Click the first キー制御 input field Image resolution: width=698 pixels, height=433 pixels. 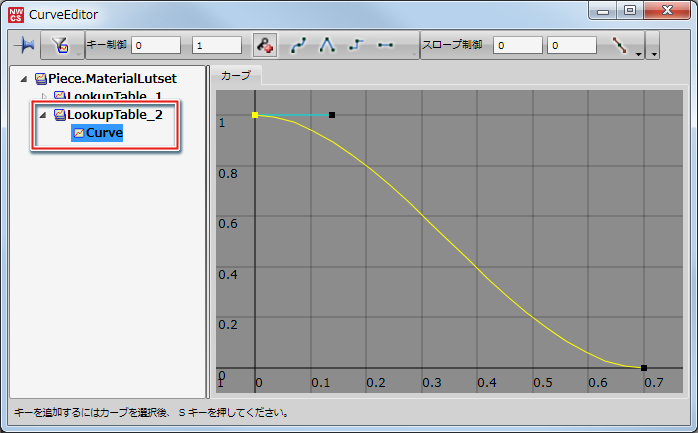[155, 45]
